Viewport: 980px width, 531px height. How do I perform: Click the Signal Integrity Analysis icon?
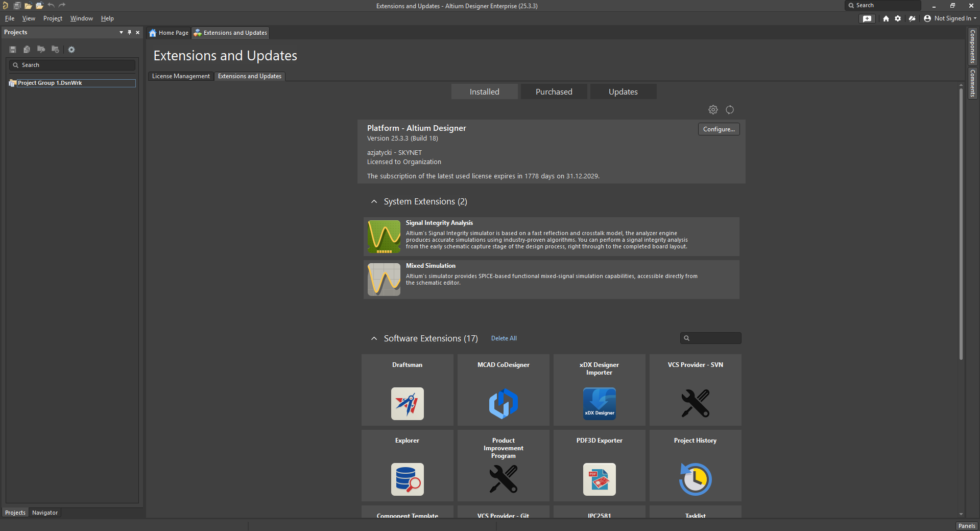[x=384, y=237]
